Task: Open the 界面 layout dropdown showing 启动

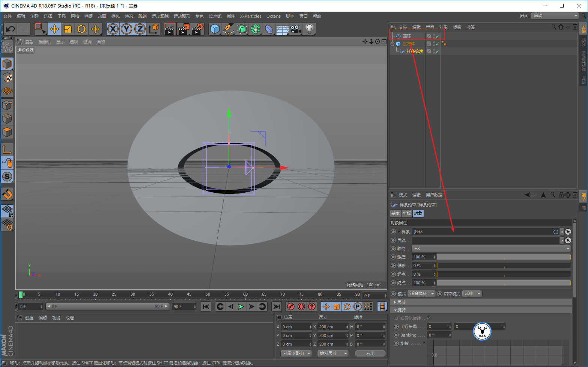Action: [x=555, y=16]
